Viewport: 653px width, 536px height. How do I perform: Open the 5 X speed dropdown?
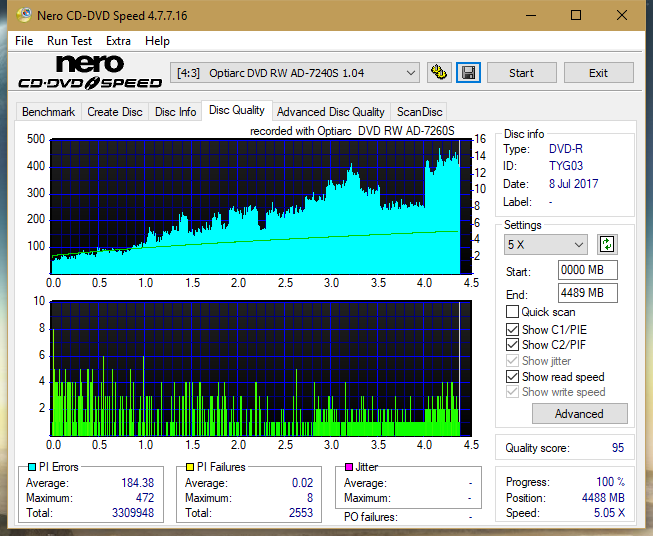pyautogui.click(x=545, y=244)
